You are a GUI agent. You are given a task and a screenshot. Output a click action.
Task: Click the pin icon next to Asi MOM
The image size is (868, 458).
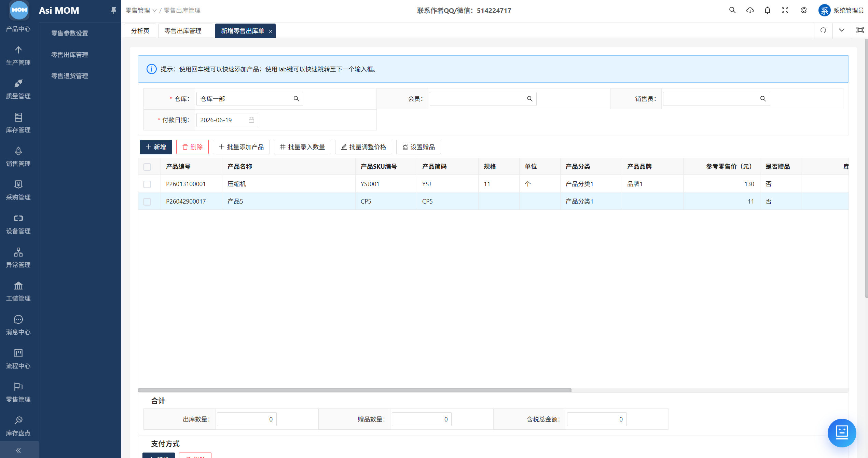tap(113, 11)
